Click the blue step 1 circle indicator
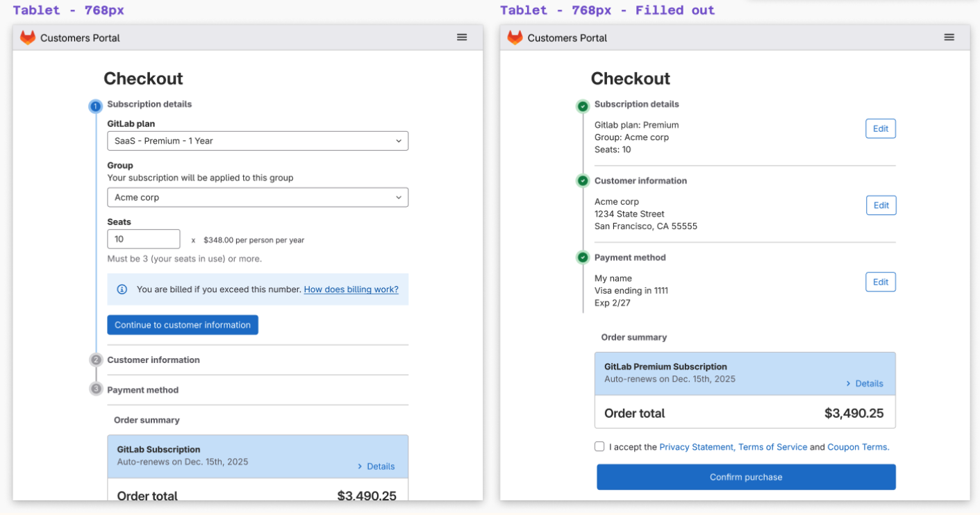The image size is (980, 515). click(x=96, y=106)
